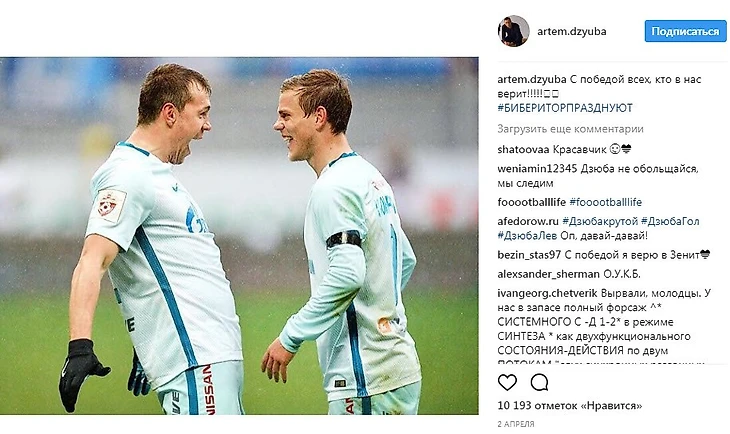Open artem.dzyuba profile avatar picture

514,31
